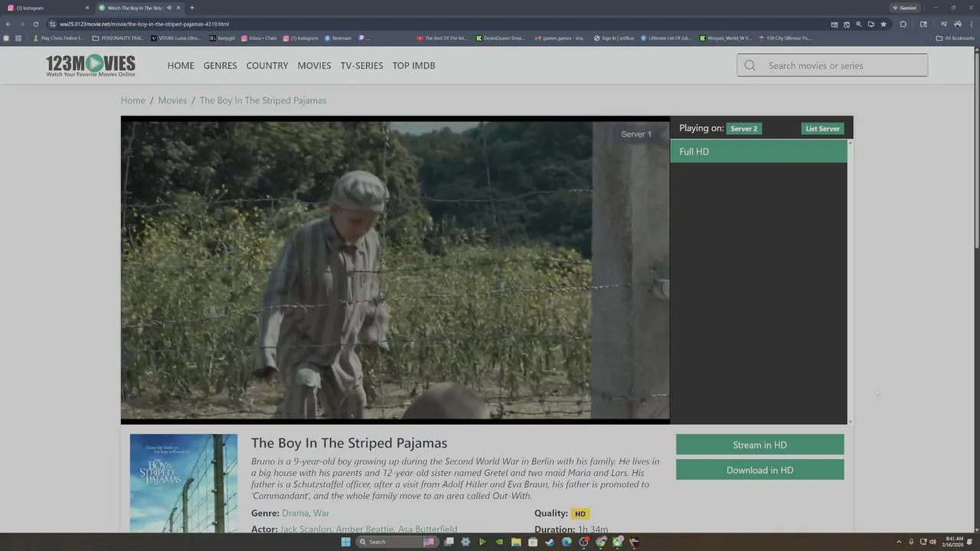Open the War genre link
980x551 pixels.
click(322, 514)
